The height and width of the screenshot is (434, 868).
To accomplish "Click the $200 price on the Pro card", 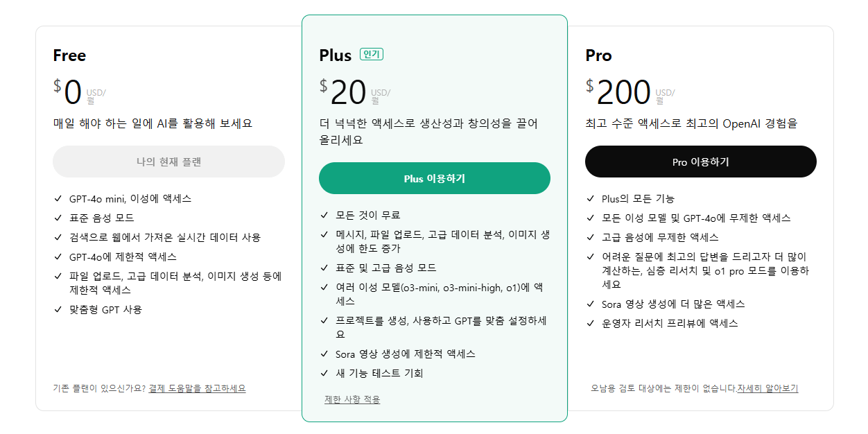I will click(623, 91).
